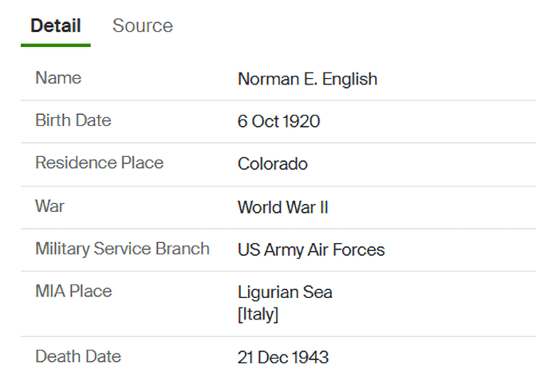Click the bracketed [Italy] text
This screenshot has width=536, height=392.
[258, 314]
